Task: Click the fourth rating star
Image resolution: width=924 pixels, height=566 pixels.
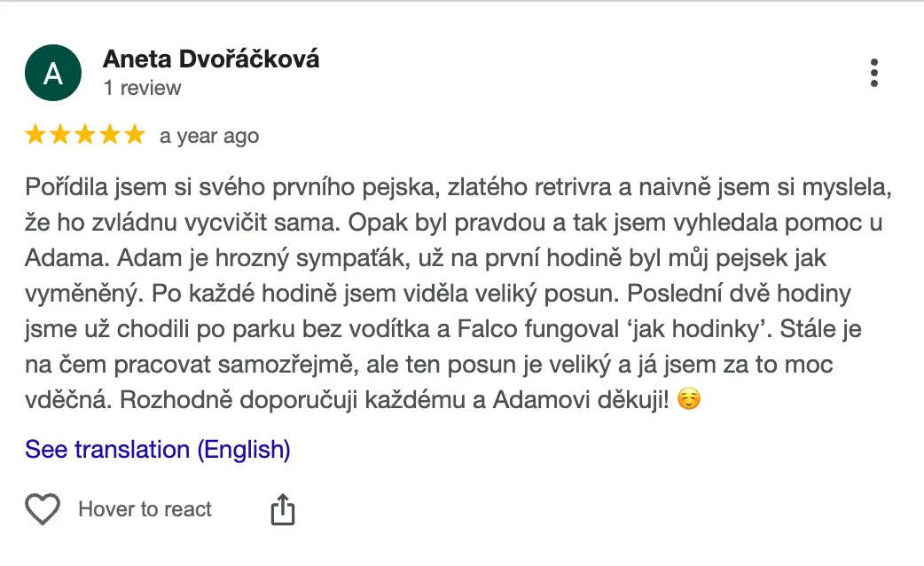Action: point(109,135)
